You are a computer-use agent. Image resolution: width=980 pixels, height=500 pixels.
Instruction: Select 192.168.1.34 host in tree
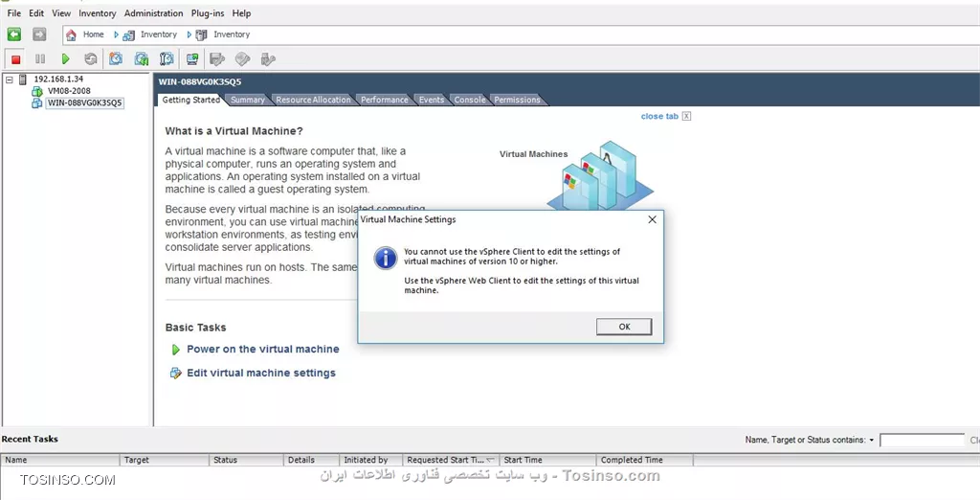point(58,80)
